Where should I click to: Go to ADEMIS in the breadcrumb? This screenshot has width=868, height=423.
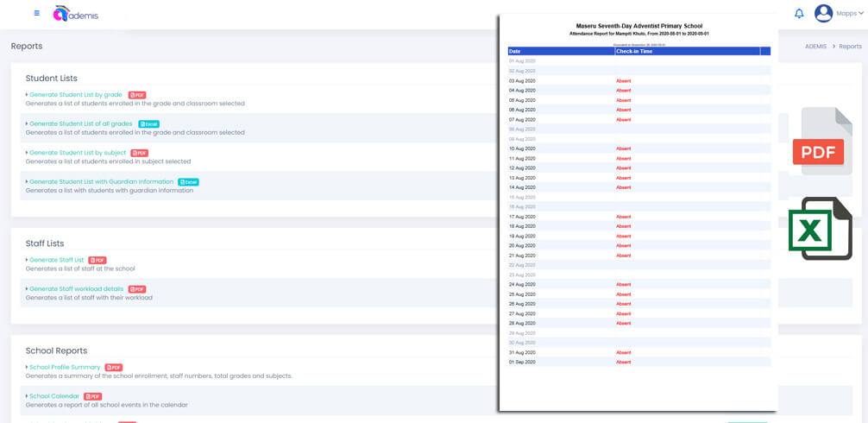(815, 47)
